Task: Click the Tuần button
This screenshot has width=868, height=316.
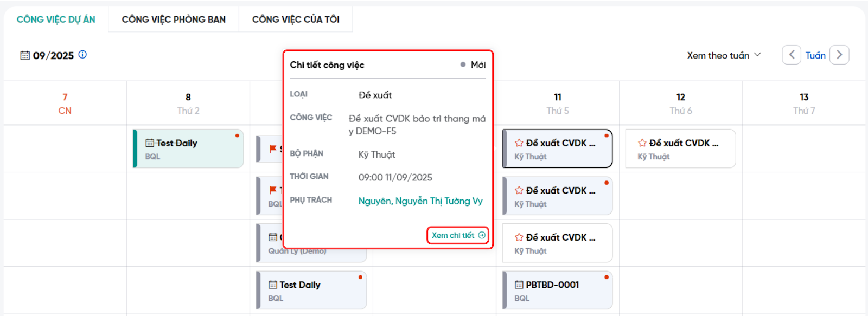Action: coord(815,55)
